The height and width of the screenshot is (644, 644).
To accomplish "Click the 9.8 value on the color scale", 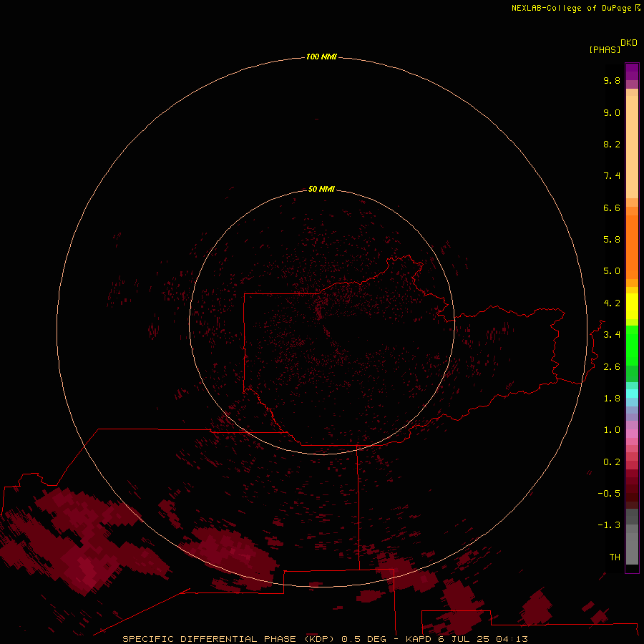I will 612,80.
